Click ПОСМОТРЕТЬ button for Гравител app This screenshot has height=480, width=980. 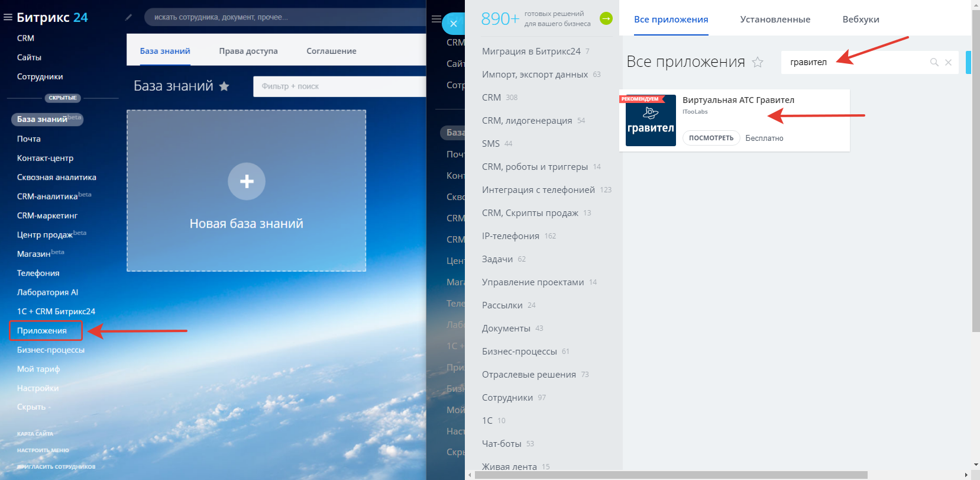pos(711,138)
